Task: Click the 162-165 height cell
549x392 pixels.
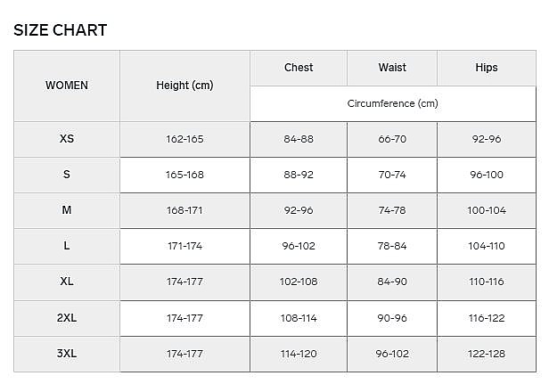Action: (x=184, y=139)
